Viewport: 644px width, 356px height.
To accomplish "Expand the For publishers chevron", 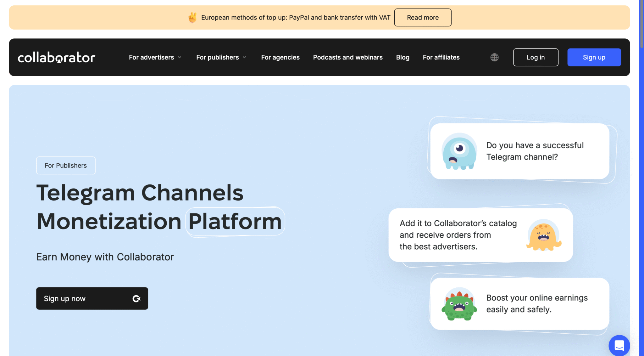I will [x=244, y=58].
